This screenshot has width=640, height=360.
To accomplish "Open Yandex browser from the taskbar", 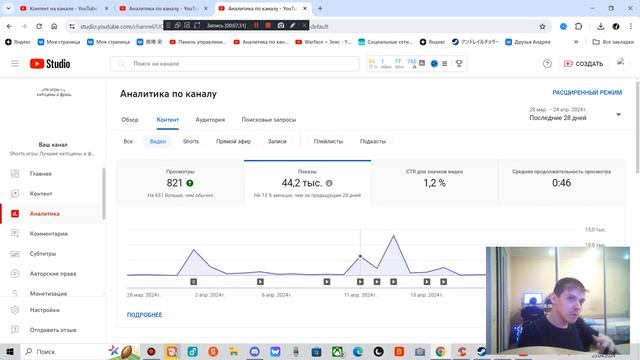I will [x=213, y=351].
